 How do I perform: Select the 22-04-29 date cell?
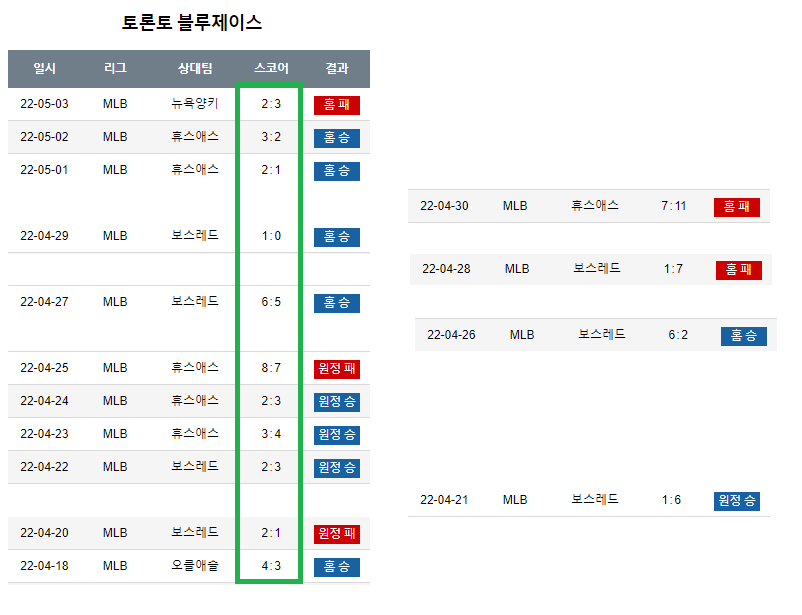[x=44, y=236]
